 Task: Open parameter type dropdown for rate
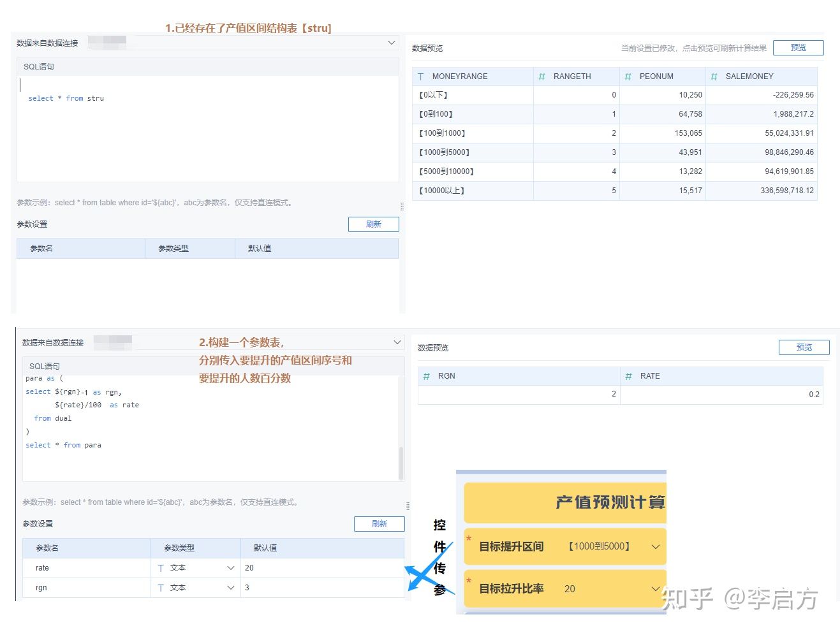pyautogui.click(x=230, y=568)
